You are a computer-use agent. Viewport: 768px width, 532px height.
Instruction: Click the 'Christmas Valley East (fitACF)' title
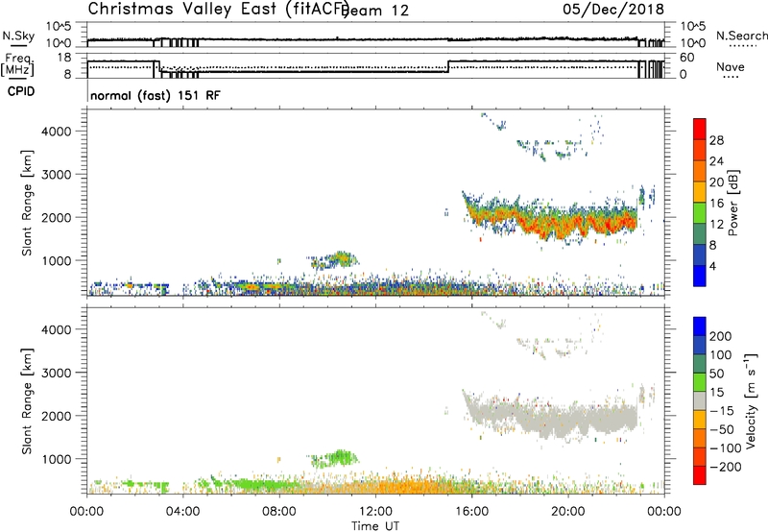pos(218,9)
